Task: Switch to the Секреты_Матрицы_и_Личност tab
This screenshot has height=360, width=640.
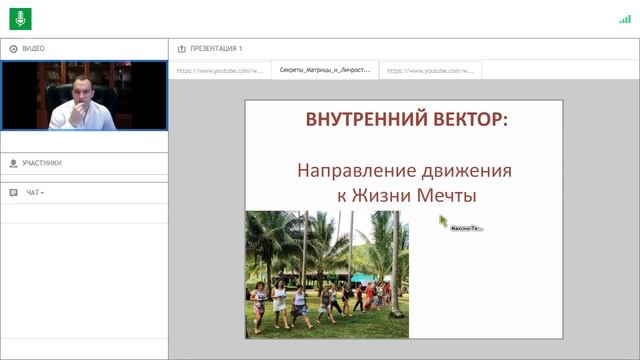Action: click(x=325, y=70)
